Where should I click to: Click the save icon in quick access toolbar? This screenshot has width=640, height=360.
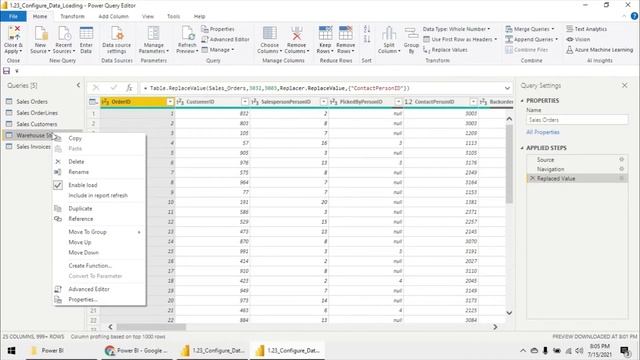click(x=7, y=71)
